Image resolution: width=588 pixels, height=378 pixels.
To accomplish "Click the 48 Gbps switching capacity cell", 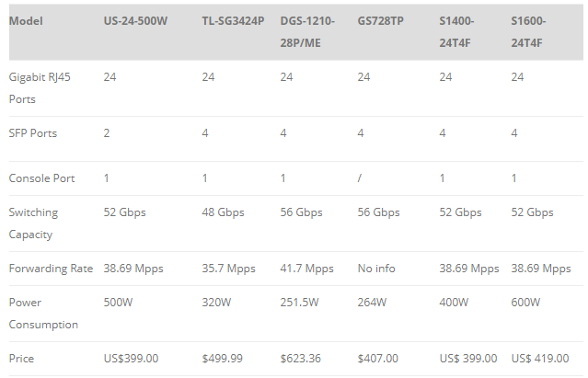I will pos(223,212).
